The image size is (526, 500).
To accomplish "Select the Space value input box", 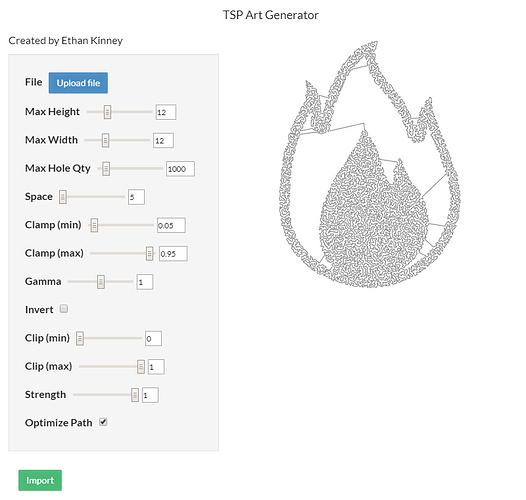I will 136,197.
